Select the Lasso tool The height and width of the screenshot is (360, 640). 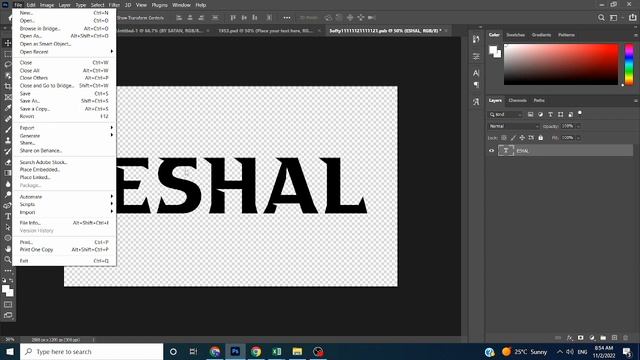pos(8,64)
